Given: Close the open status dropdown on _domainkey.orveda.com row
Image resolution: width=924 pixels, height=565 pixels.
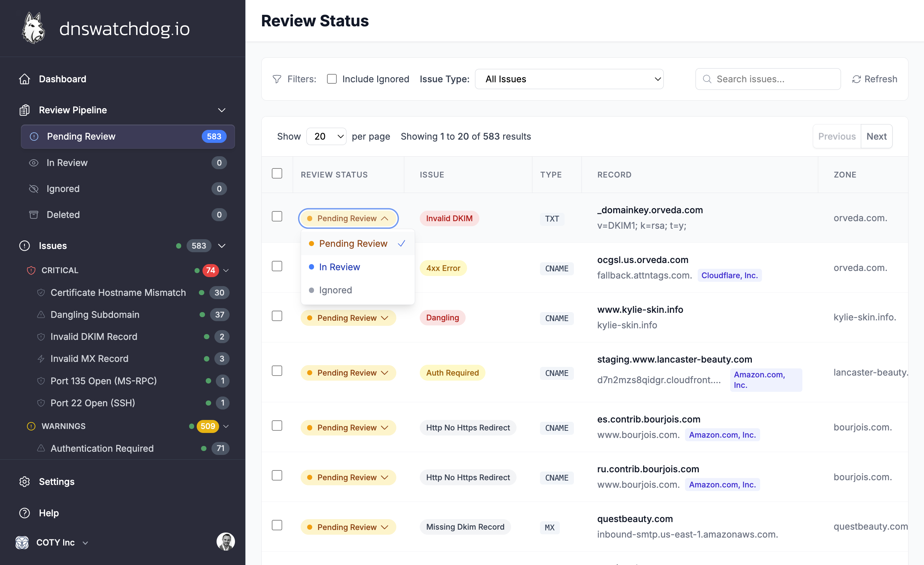Looking at the screenshot, I should [348, 219].
